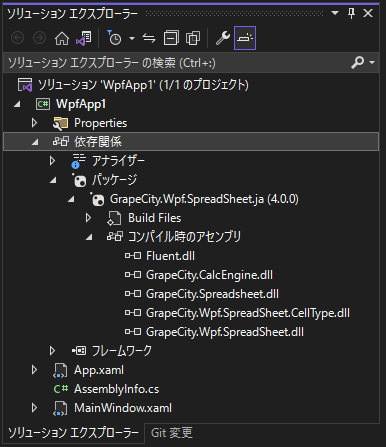Select the App.xaml file
This screenshot has height=447, width=386.
(x=99, y=370)
